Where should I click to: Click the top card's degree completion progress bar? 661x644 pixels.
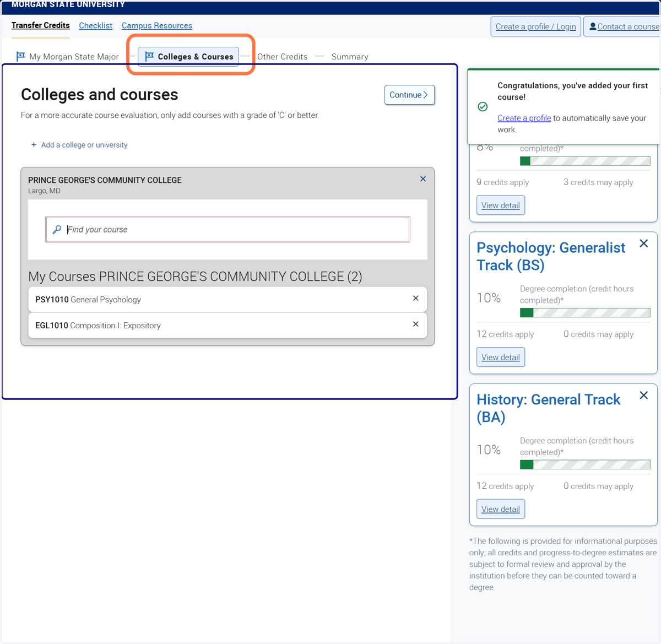coord(585,161)
